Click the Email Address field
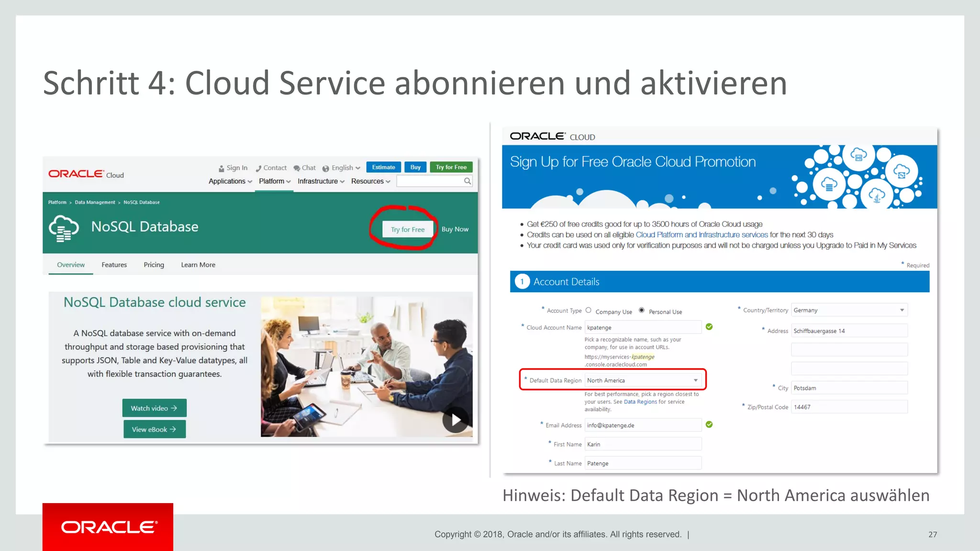The height and width of the screenshot is (551, 980). tap(643, 425)
